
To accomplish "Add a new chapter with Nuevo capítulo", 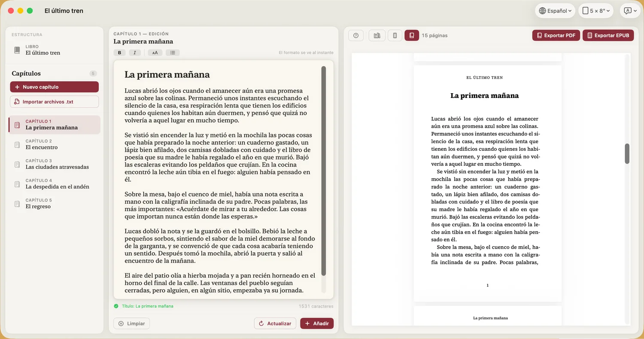I will click(55, 87).
